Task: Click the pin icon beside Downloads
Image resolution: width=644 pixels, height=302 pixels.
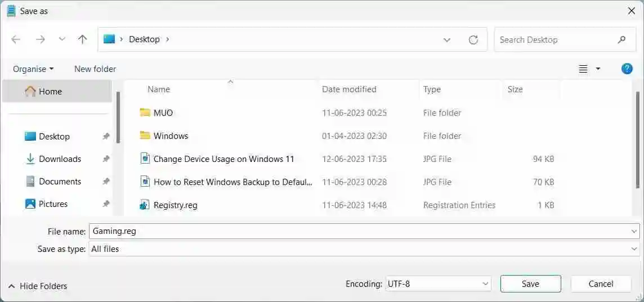Action: click(x=106, y=159)
